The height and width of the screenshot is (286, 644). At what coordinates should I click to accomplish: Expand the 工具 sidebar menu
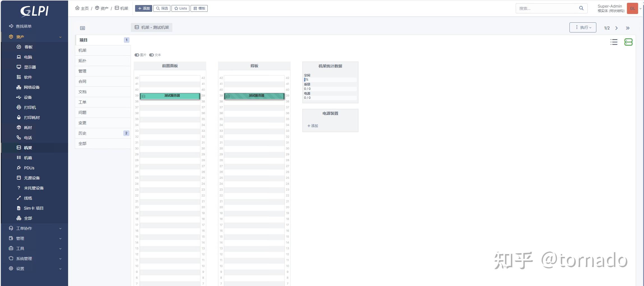pyautogui.click(x=34, y=249)
